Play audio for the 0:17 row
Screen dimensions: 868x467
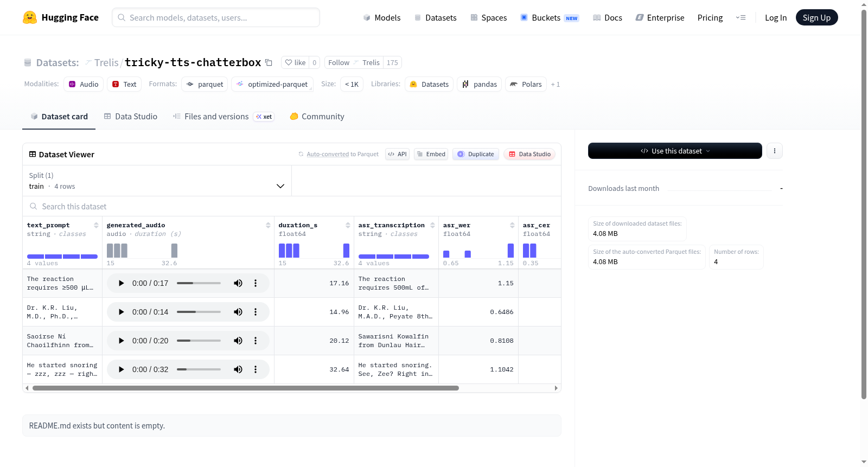coord(121,283)
